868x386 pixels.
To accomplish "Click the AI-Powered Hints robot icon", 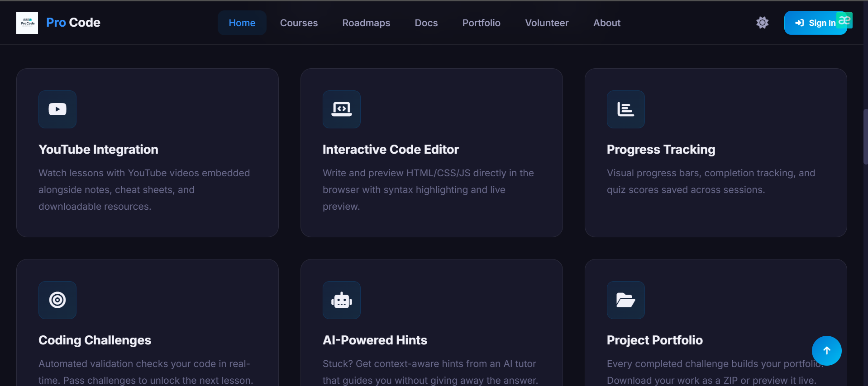I will pyautogui.click(x=342, y=300).
